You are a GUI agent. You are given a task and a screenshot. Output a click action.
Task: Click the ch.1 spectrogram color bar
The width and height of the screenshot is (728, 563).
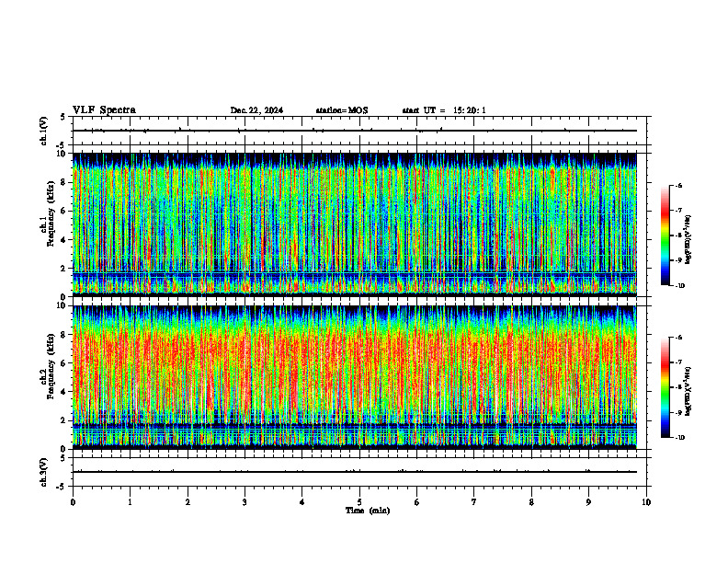[x=665, y=236]
